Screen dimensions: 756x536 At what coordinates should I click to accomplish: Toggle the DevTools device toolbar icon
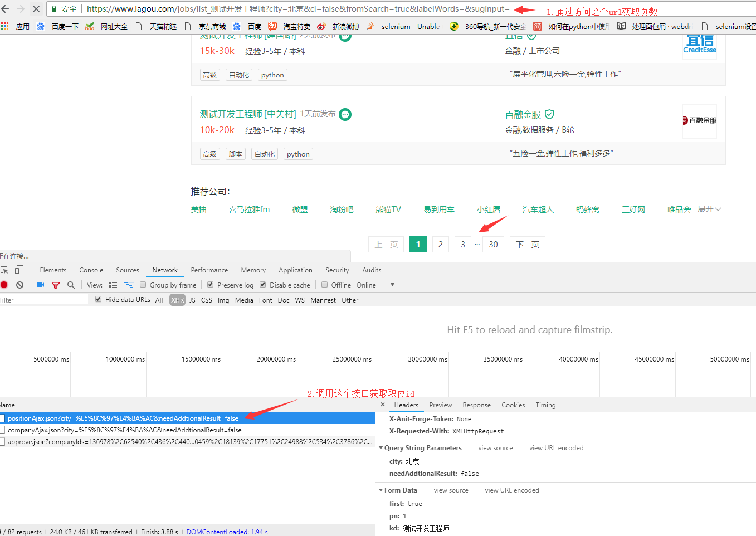[x=19, y=270]
